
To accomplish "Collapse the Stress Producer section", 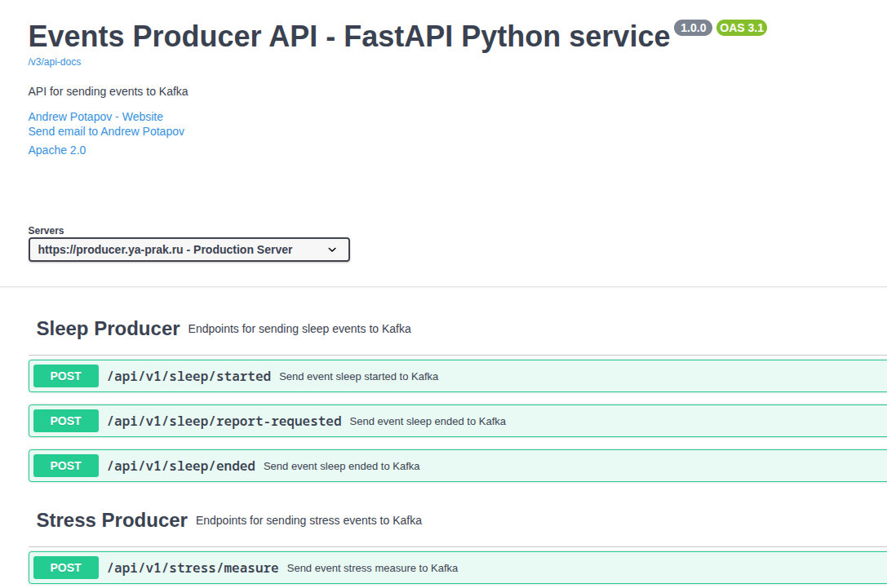I will 112,520.
